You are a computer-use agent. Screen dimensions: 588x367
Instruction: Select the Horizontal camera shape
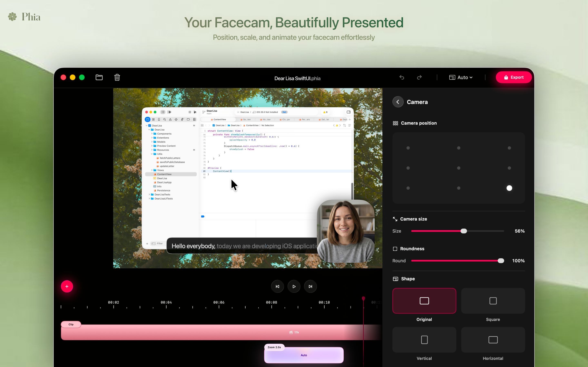pyautogui.click(x=493, y=340)
